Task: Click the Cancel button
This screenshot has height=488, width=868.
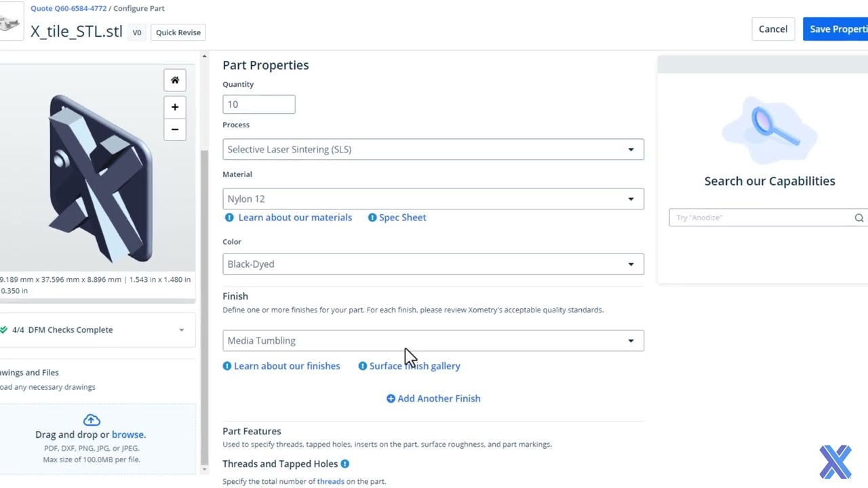Action: coord(773,29)
